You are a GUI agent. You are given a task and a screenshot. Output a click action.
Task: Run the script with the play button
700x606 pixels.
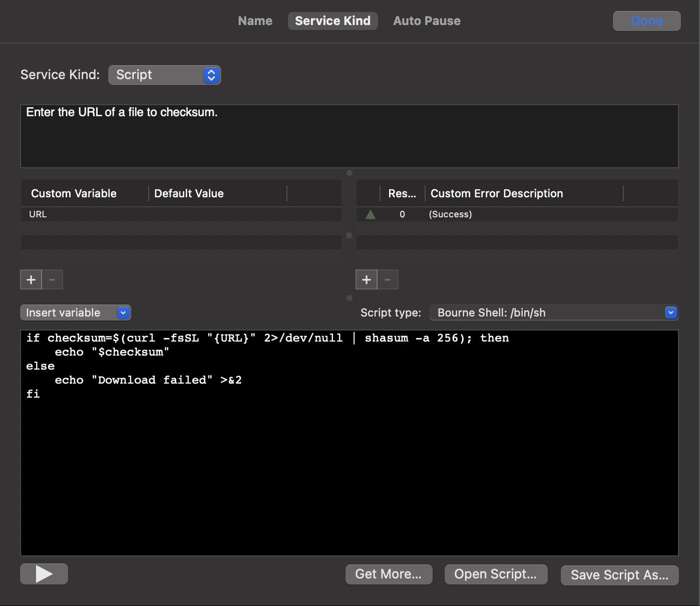(x=44, y=574)
